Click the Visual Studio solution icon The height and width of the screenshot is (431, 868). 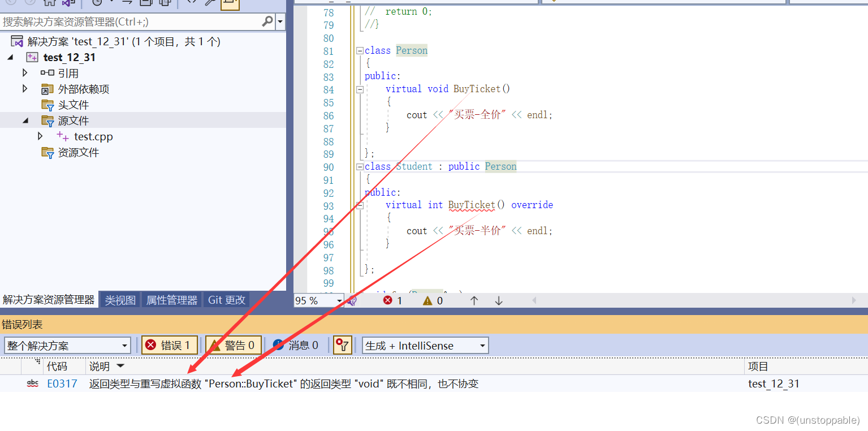point(17,42)
